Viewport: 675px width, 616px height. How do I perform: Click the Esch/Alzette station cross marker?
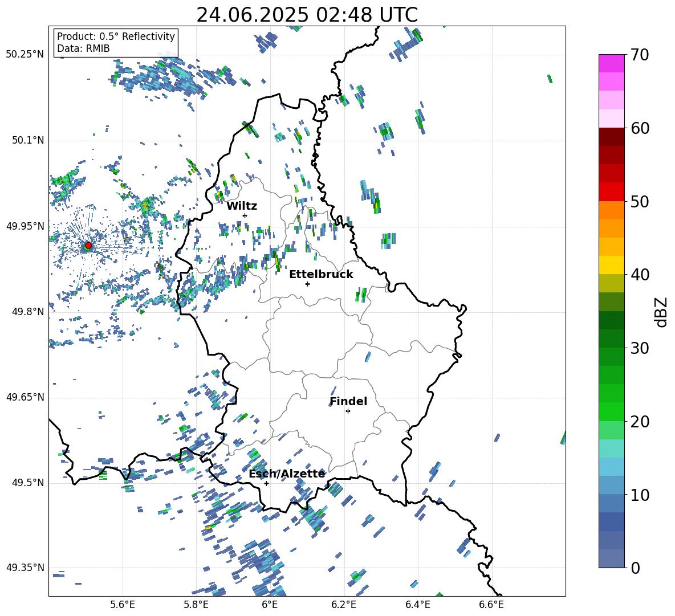point(266,483)
